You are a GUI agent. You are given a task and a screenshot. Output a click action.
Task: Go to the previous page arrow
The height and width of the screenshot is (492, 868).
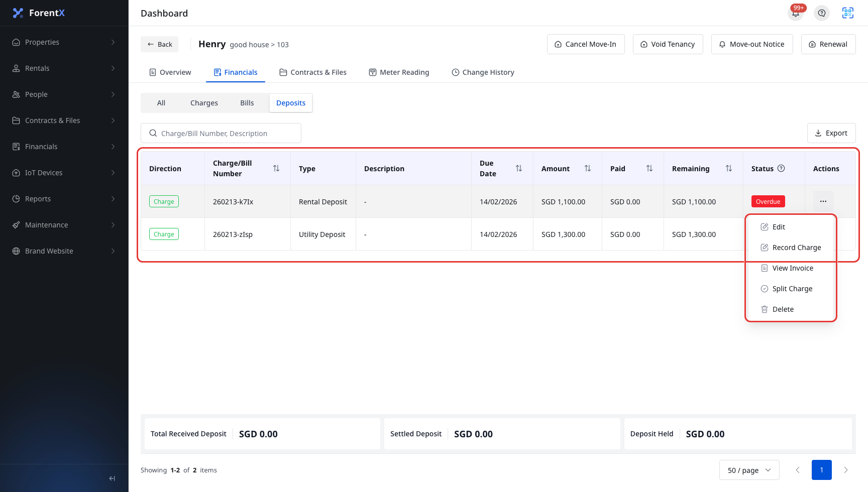[798, 470]
